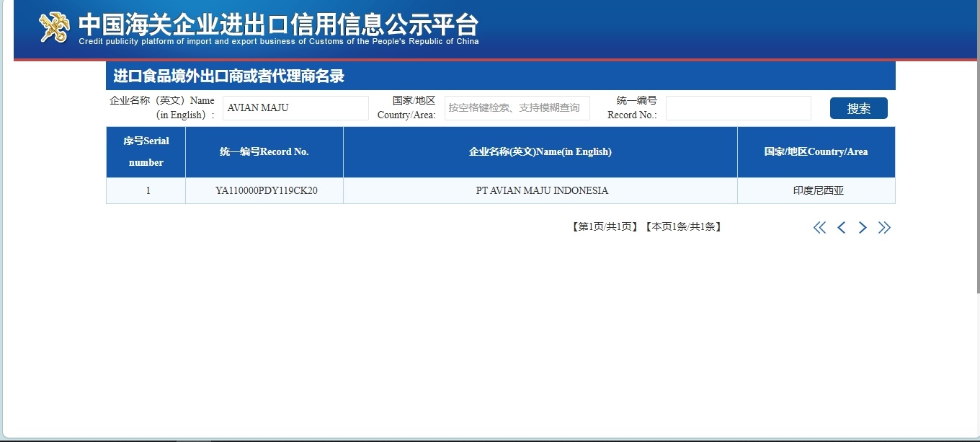Viewport: 980px width, 442px height.
Task: Select the PT AVIAN MAJU INDONESIA cell
Action: (x=540, y=191)
